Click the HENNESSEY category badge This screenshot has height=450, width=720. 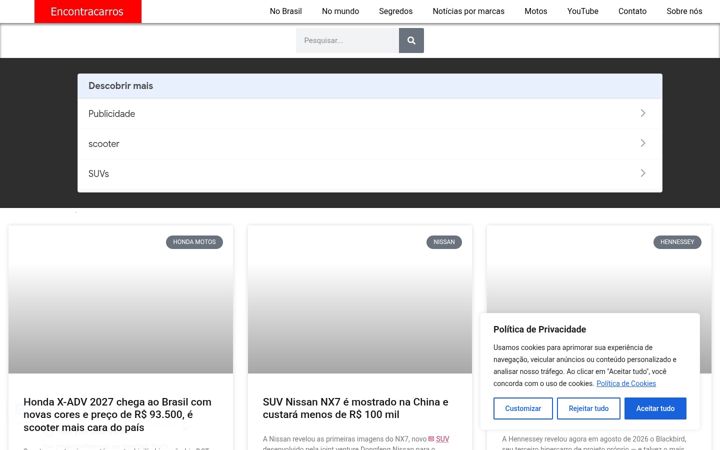(x=677, y=242)
